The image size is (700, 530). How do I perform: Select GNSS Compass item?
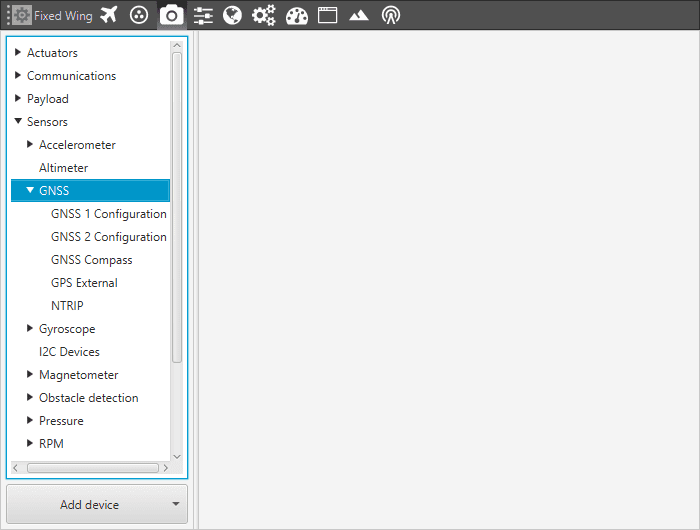[92, 260]
